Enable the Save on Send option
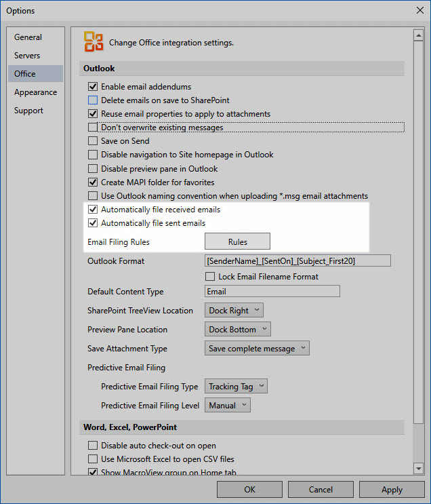 tap(93, 141)
